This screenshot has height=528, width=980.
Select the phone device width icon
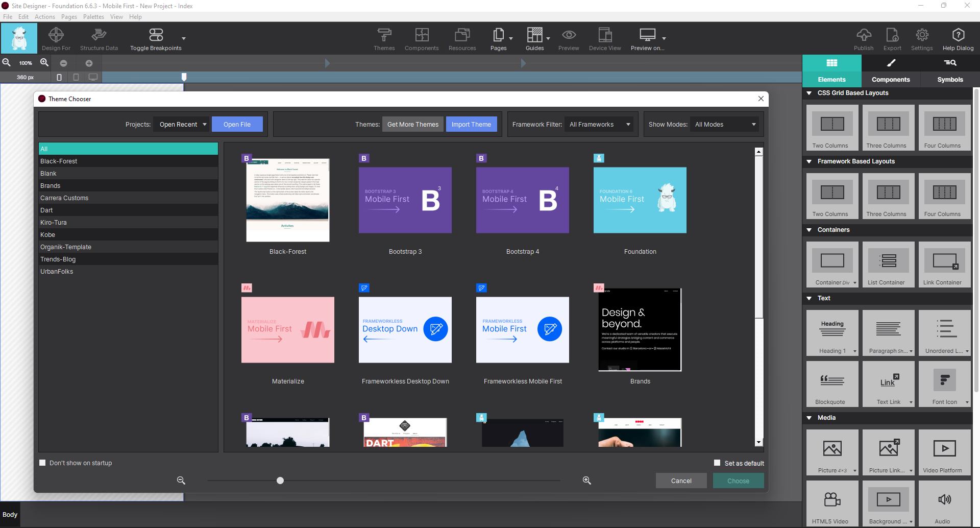pyautogui.click(x=59, y=77)
